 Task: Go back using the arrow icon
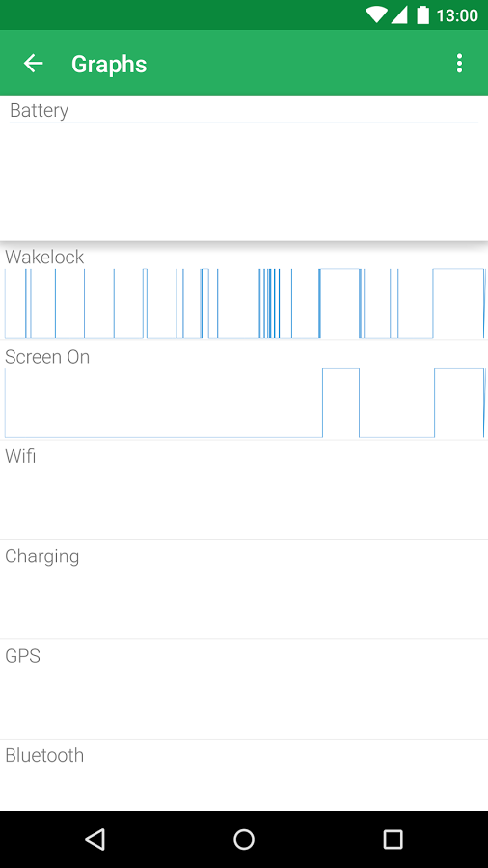coord(33,64)
